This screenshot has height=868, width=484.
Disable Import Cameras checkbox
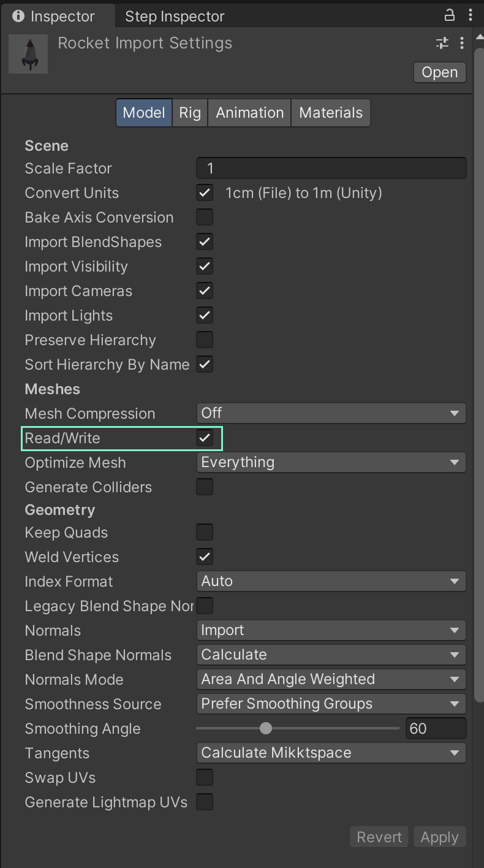pos(205,291)
